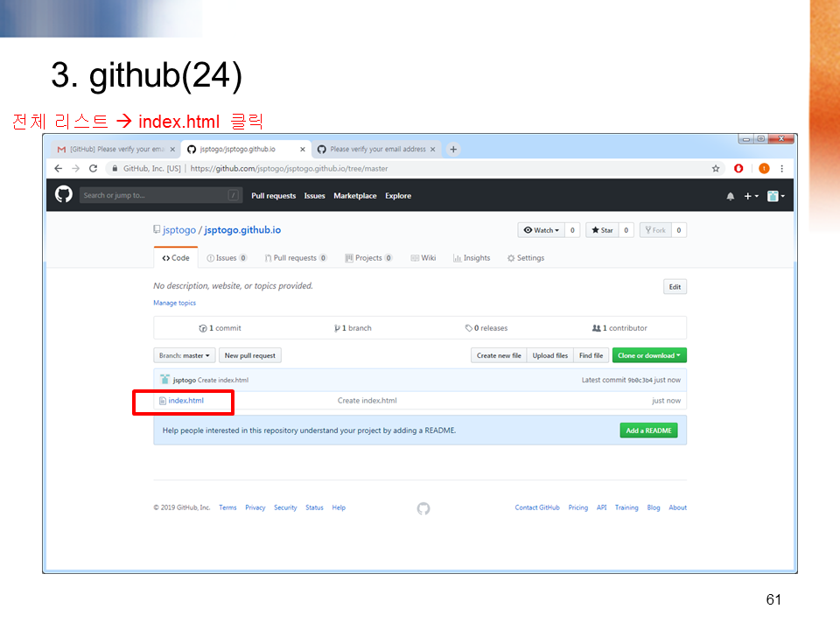Screen dimensions: 840x630
Task: Click Edit description button
Action: coord(675,287)
